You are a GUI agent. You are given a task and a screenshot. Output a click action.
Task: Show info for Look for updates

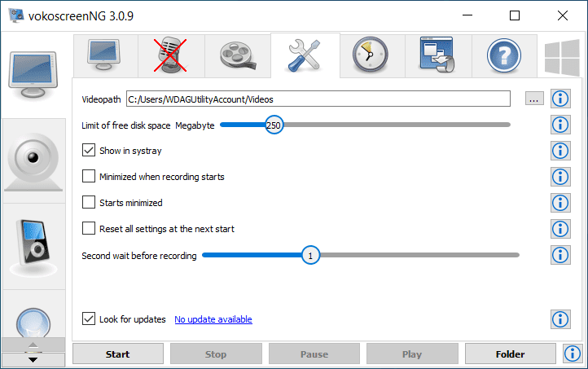tap(560, 319)
